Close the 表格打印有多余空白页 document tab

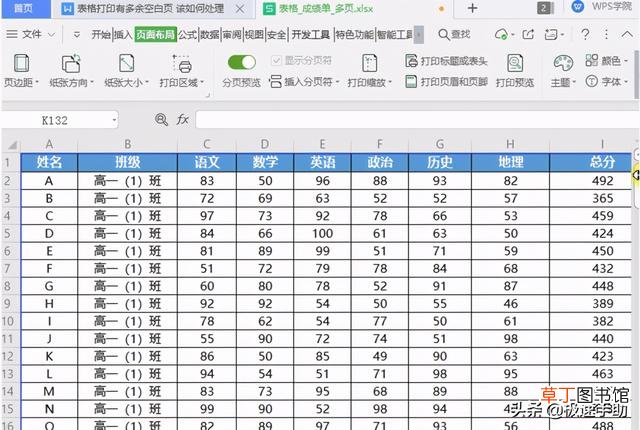pyautogui.click(x=240, y=9)
